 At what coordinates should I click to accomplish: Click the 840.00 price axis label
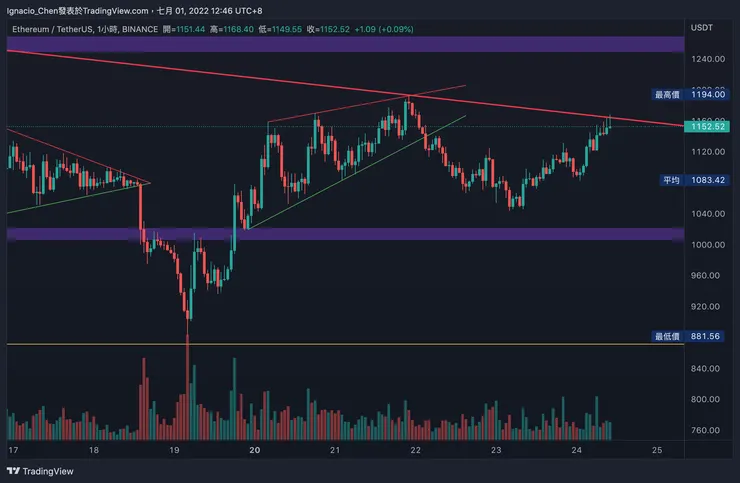click(x=705, y=368)
